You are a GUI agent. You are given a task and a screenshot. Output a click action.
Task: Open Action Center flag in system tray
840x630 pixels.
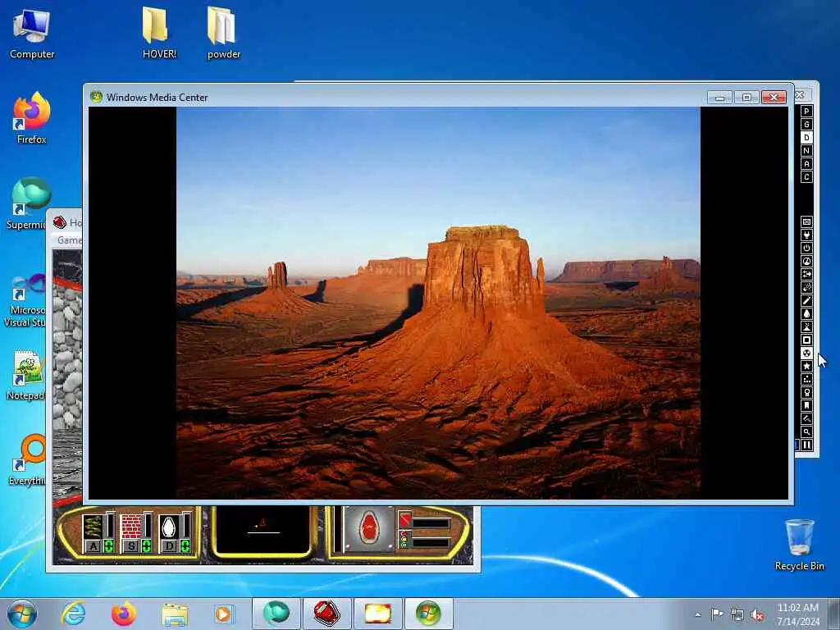click(717, 614)
